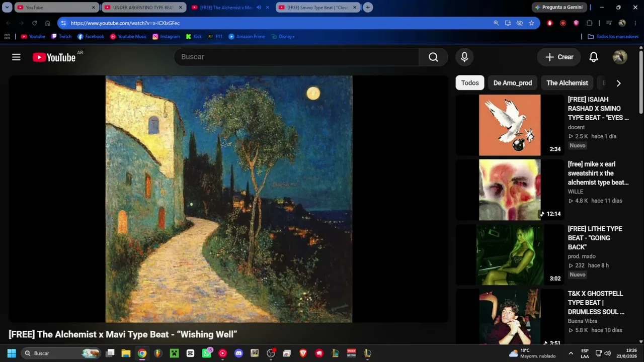Open the YouTube account avatar menu
This screenshot has width=644, height=362.
click(x=620, y=57)
